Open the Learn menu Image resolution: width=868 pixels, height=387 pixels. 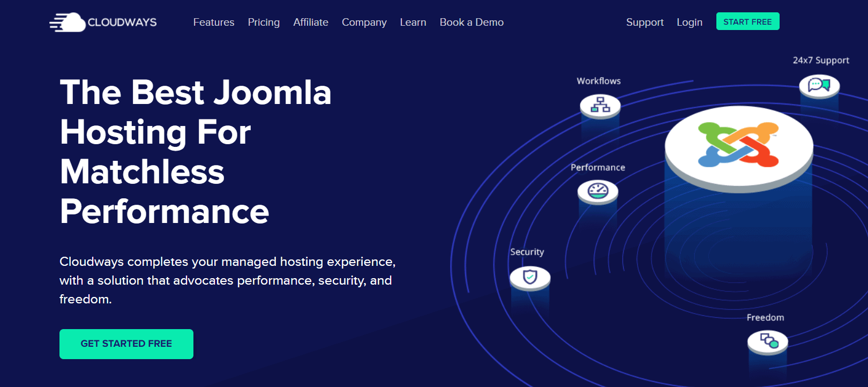tap(413, 23)
